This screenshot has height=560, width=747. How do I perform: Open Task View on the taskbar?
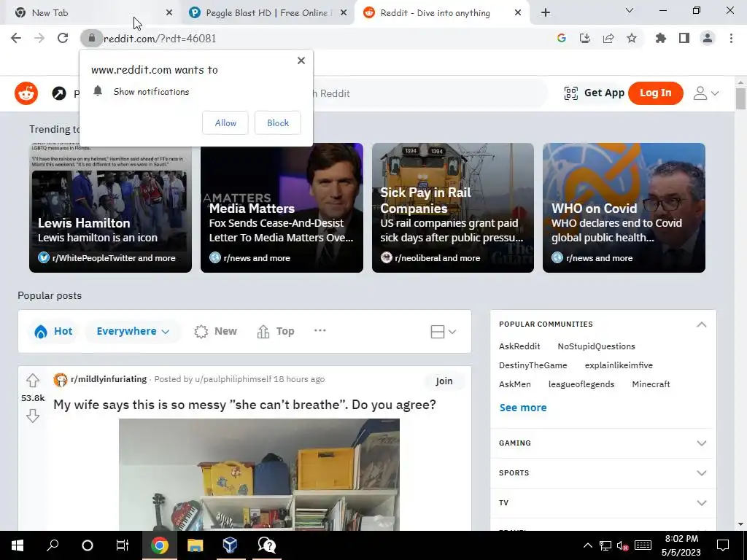point(123,545)
